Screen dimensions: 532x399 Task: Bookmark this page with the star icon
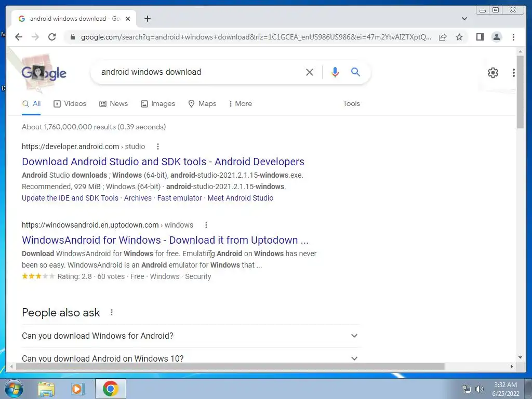coord(459,37)
